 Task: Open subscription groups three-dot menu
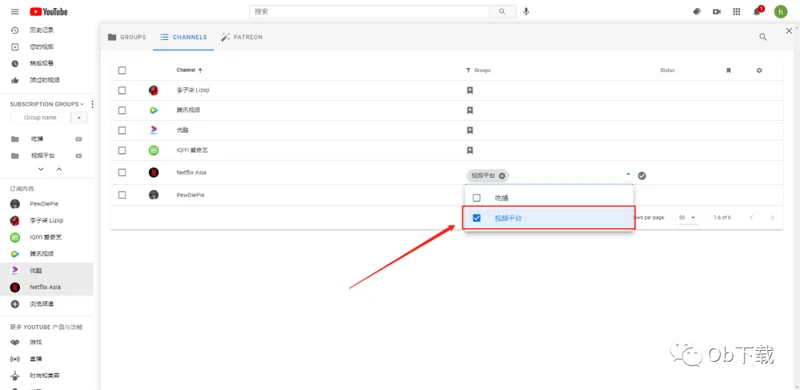click(x=92, y=104)
